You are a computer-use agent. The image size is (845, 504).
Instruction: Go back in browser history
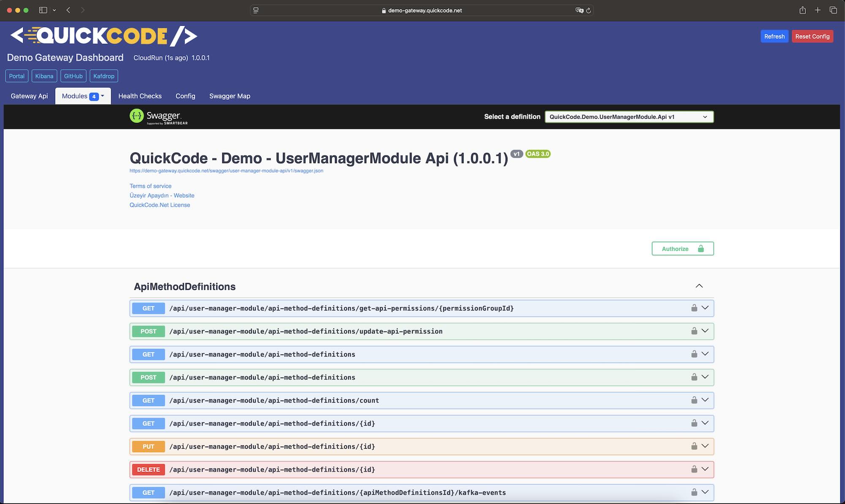[68, 10]
